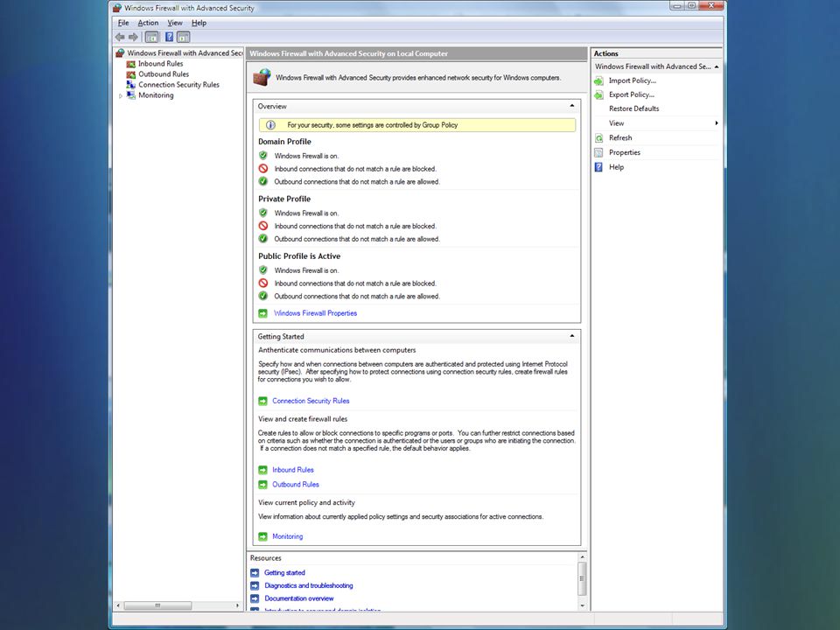Click Restore Defaults in Actions pane
The width and height of the screenshot is (840, 630).
point(633,108)
